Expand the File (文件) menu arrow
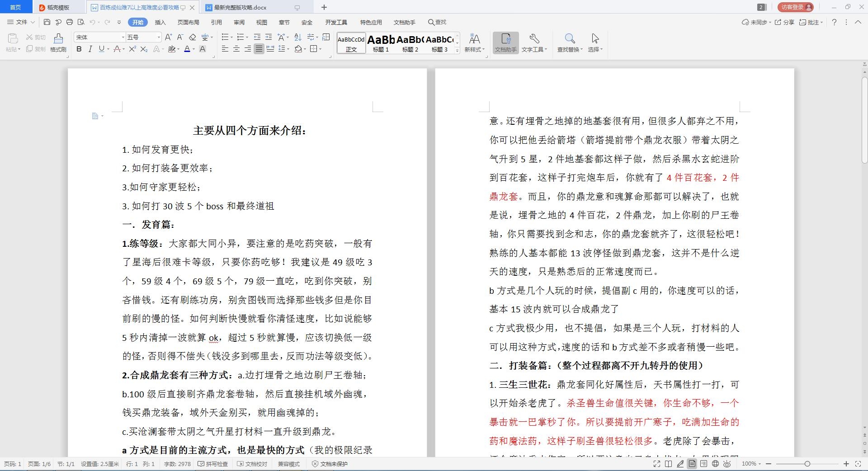868x471 pixels. (x=33, y=22)
